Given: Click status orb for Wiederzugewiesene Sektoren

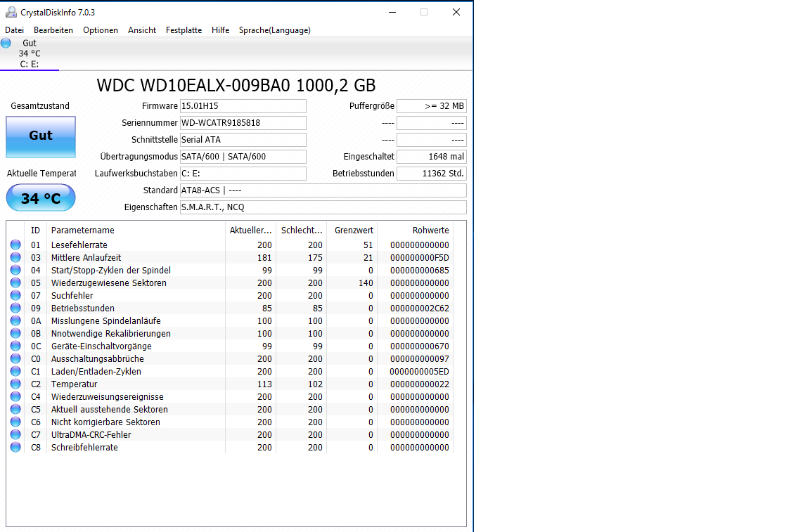Looking at the screenshot, I should [15, 283].
